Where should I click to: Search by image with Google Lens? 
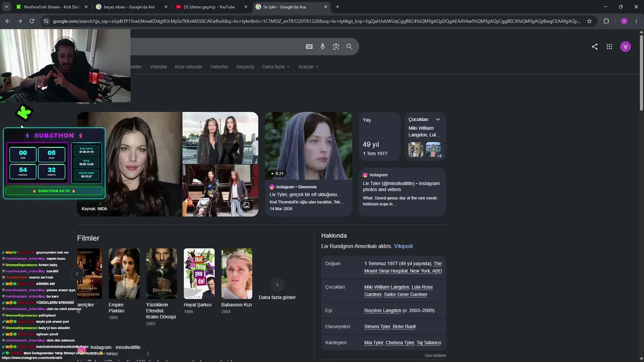coord(336,47)
